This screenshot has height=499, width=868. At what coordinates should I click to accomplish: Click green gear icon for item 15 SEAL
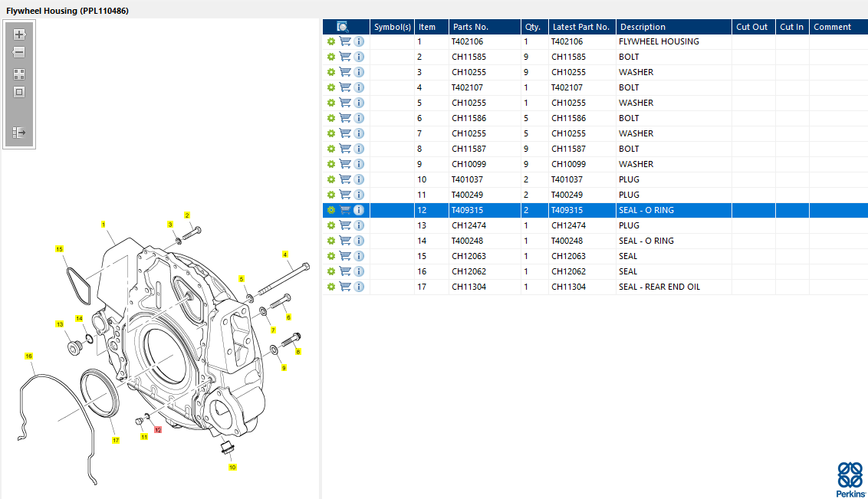click(331, 256)
